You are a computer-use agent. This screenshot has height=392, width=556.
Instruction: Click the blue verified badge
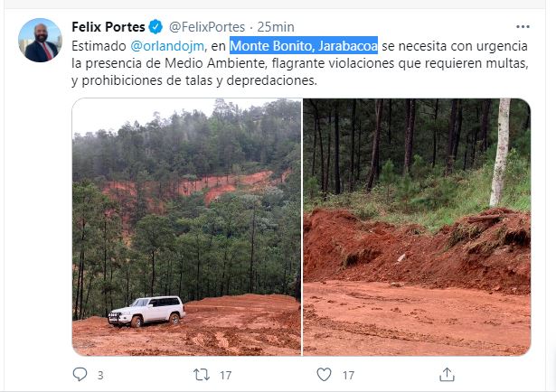point(155,27)
